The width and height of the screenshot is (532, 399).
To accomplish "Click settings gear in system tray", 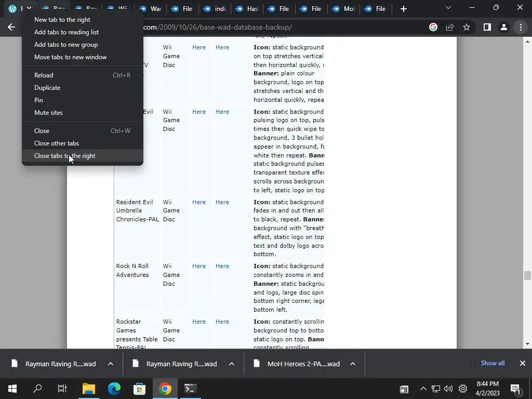I will 463,389.
